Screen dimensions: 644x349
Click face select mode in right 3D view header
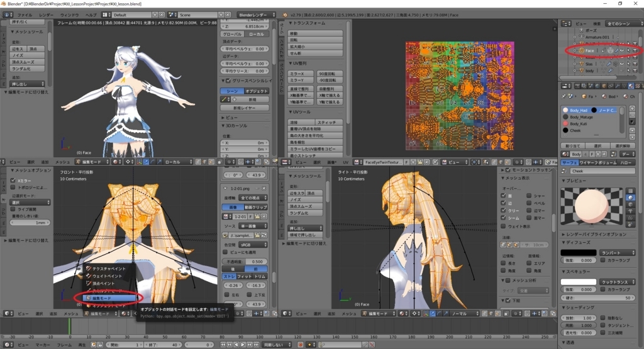click(498, 313)
